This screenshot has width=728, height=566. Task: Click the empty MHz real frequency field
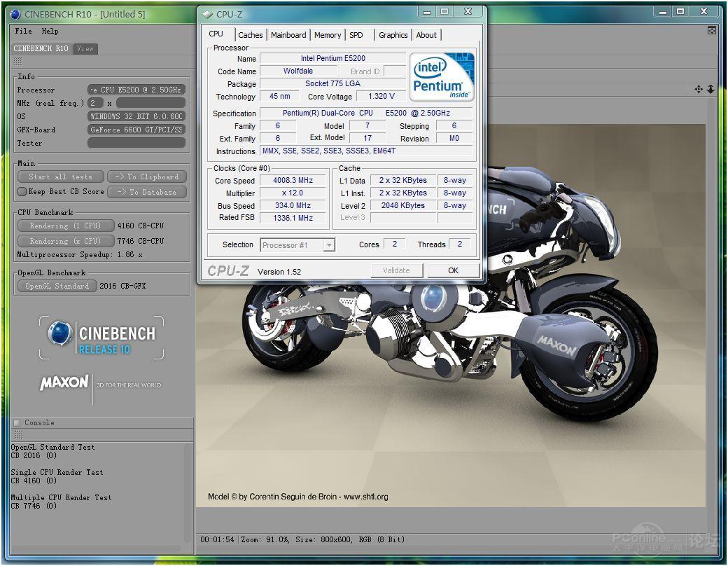(151, 103)
